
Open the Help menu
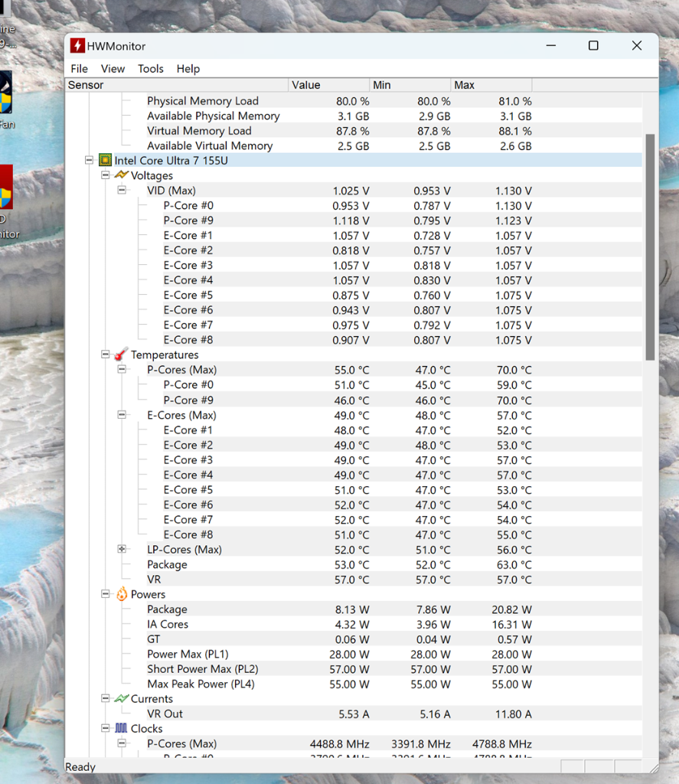coord(188,68)
